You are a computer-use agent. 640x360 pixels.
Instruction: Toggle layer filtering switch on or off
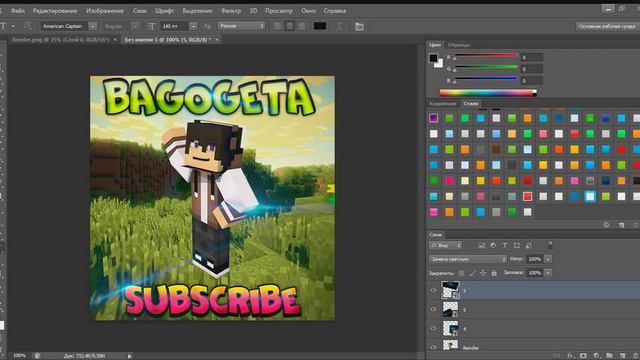tap(550, 245)
